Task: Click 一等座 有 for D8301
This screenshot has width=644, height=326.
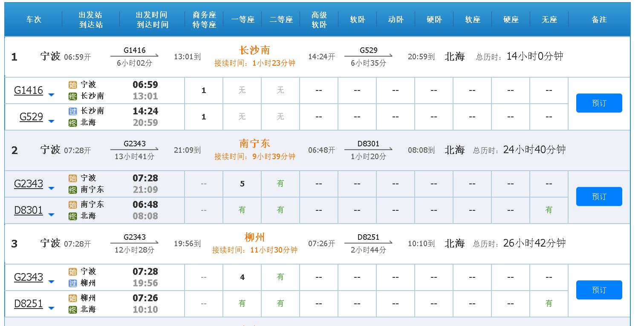Action: 242,210
